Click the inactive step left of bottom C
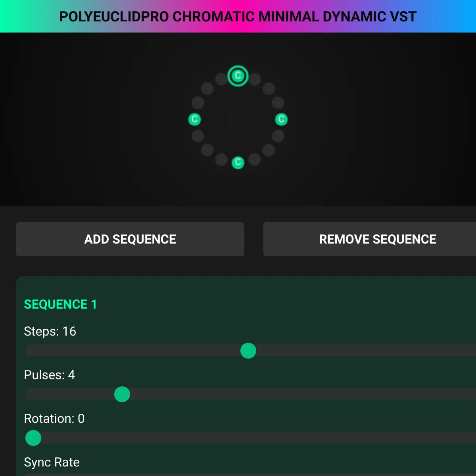The width and height of the screenshot is (476, 476). 221,159
